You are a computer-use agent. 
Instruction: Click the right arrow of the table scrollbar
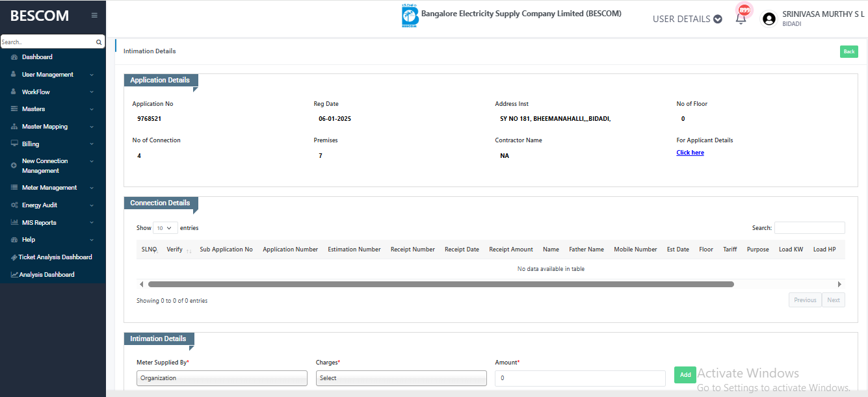coord(839,284)
